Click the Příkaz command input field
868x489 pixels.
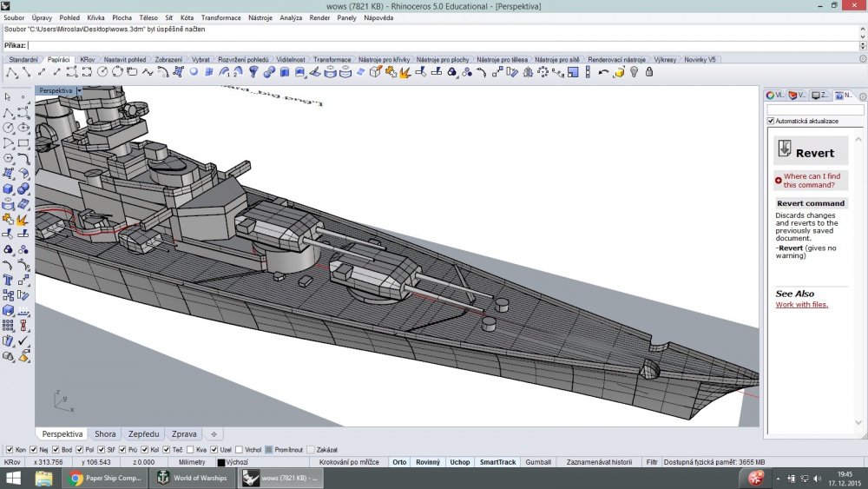point(443,46)
